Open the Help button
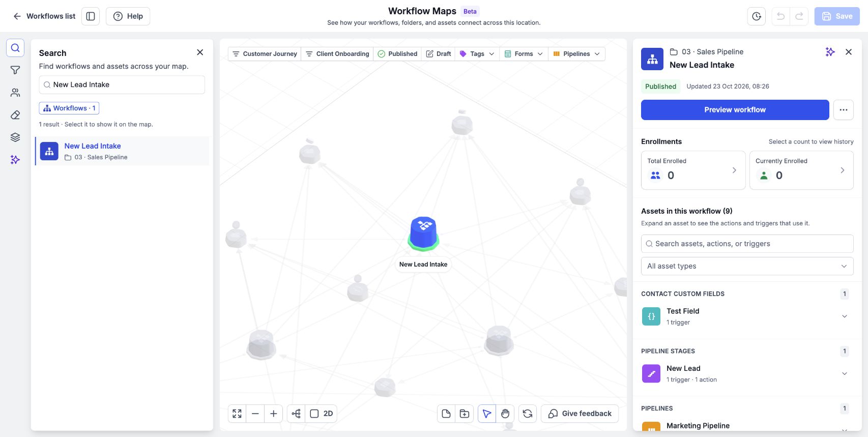Image resolution: width=868 pixels, height=437 pixels. coord(128,16)
